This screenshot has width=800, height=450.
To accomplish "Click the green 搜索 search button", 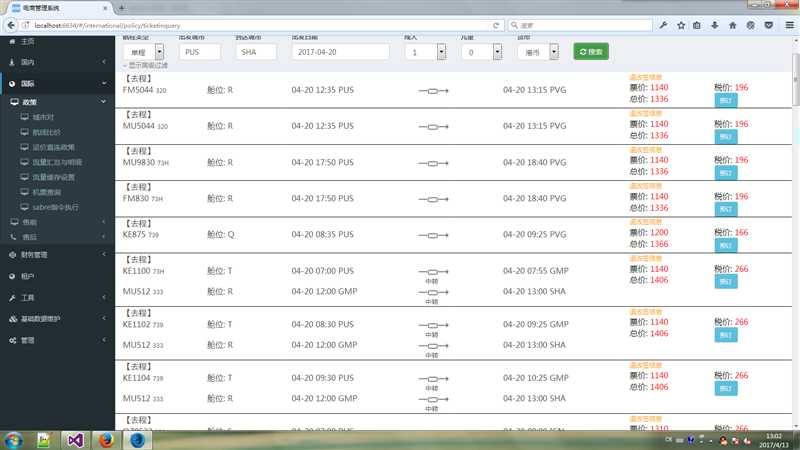I will click(x=591, y=52).
